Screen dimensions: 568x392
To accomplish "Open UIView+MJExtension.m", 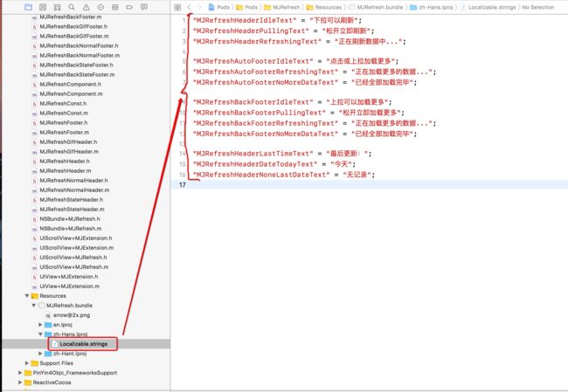I will click(x=69, y=286).
